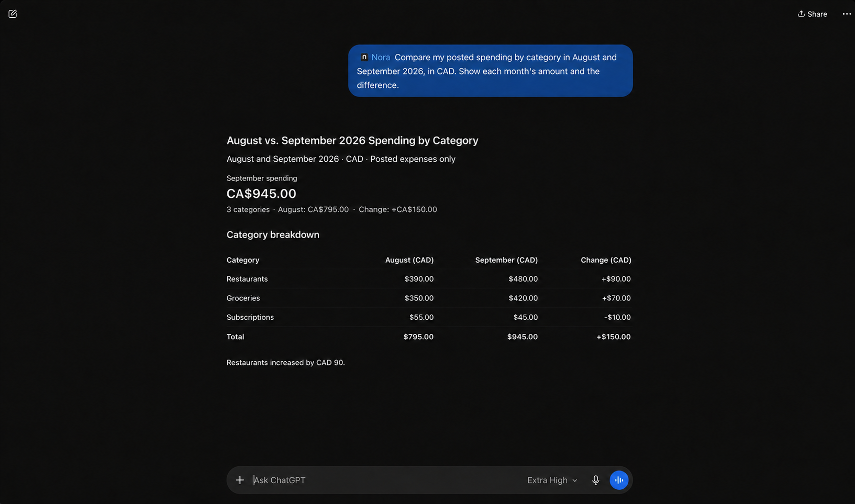Click the +$70.00 change value
Screen dimensions: 855x504
pos(616,298)
